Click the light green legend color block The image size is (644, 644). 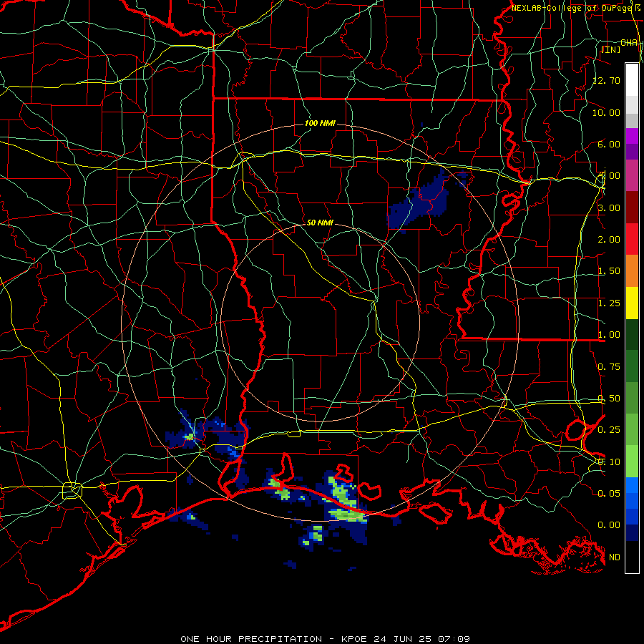[x=632, y=462]
